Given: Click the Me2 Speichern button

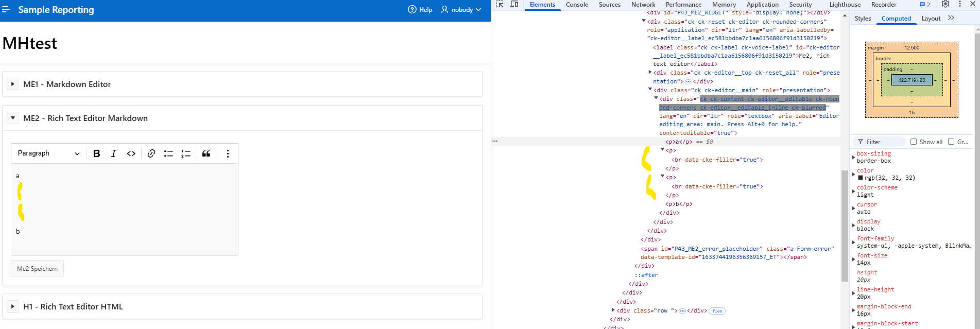Looking at the screenshot, I should [37, 269].
